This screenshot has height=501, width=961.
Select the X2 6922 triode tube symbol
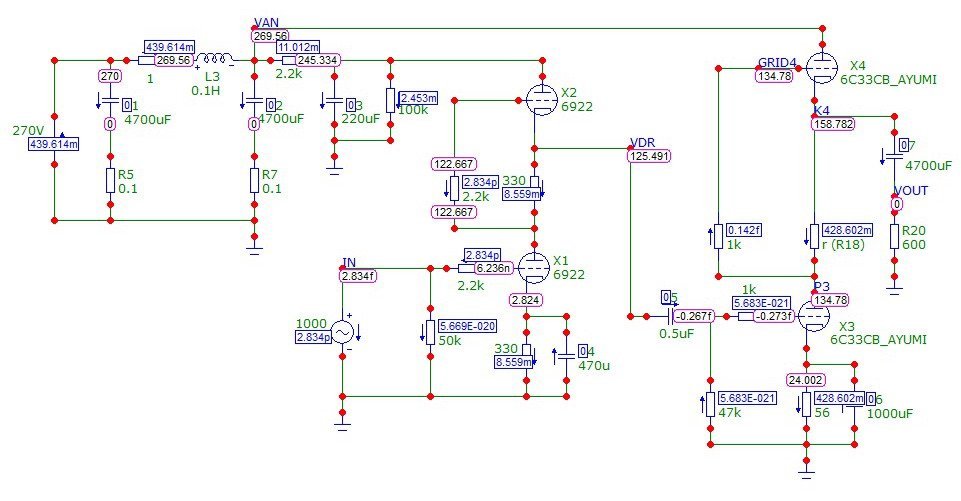pyautogui.click(x=538, y=98)
